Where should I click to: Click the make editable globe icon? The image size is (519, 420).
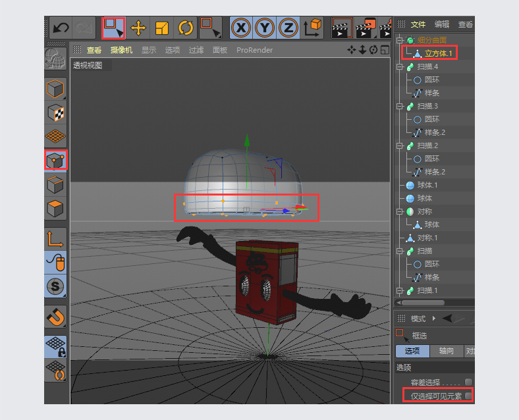coord(55,59)
